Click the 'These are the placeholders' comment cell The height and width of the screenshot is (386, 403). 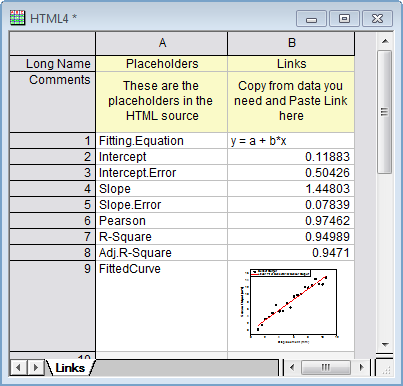point(162,102)
